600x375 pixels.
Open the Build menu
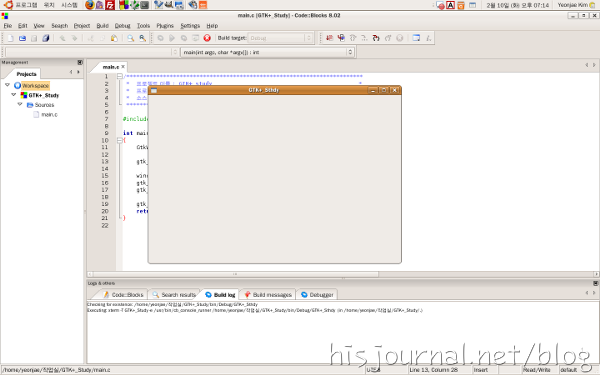click(102, 26)
